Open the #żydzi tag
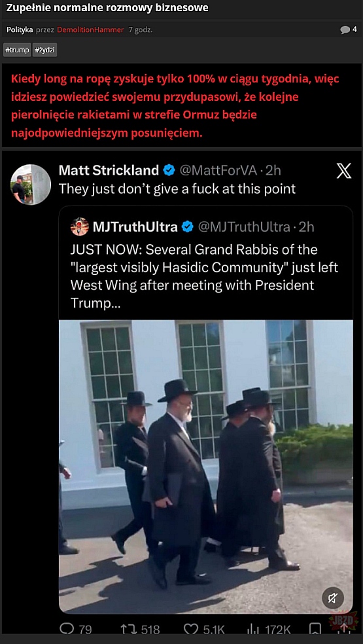This screenshot has width=363, height=644. coord(44,50)
